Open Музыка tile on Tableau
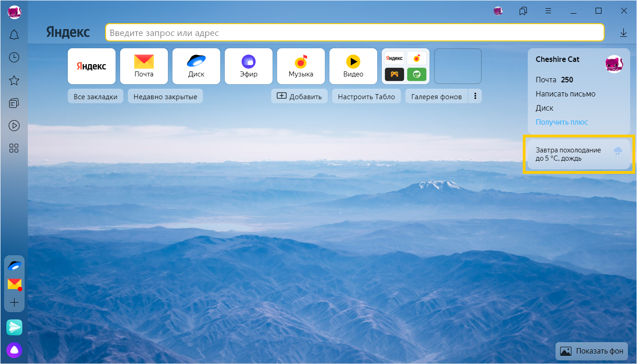Viewport: 637px width, 364px height. coord(301,66)
